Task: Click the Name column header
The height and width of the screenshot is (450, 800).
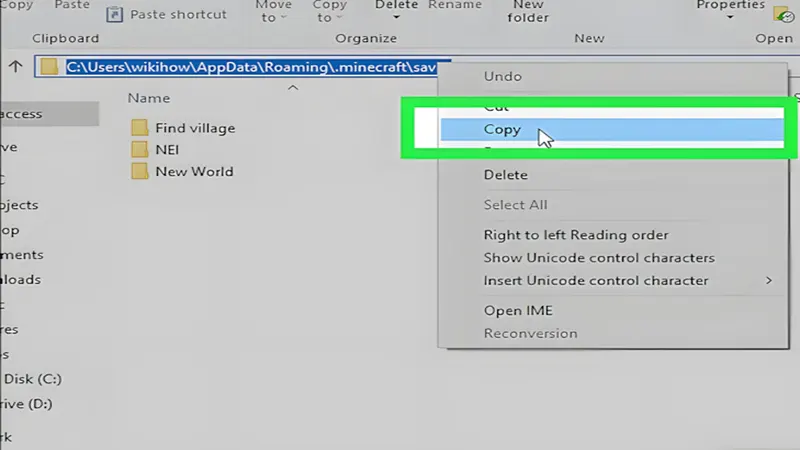Action: (149, 99)
